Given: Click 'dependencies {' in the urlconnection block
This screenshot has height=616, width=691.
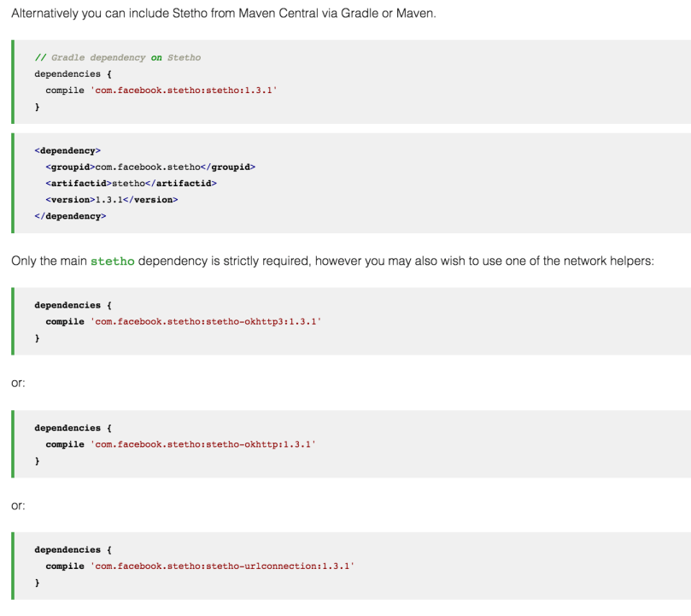Looking at the screenshot, I should (67, 549).
